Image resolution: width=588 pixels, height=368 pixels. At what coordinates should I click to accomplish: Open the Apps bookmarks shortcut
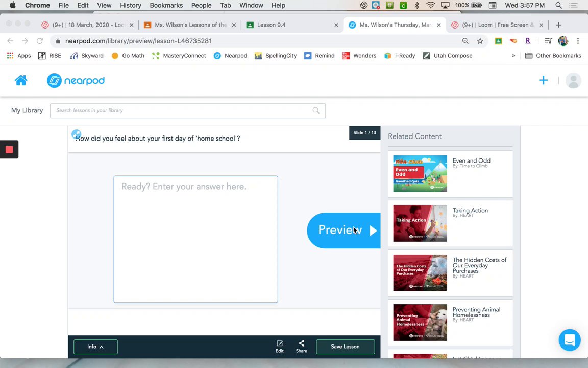click(19, 56)
